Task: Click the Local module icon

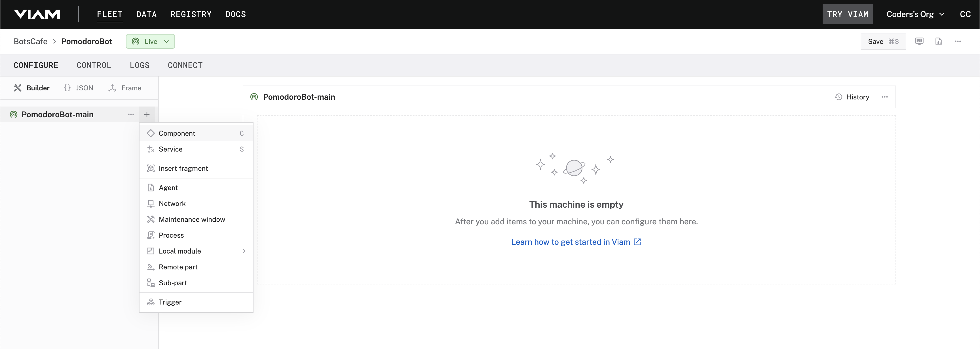Action: coord(151,251)
